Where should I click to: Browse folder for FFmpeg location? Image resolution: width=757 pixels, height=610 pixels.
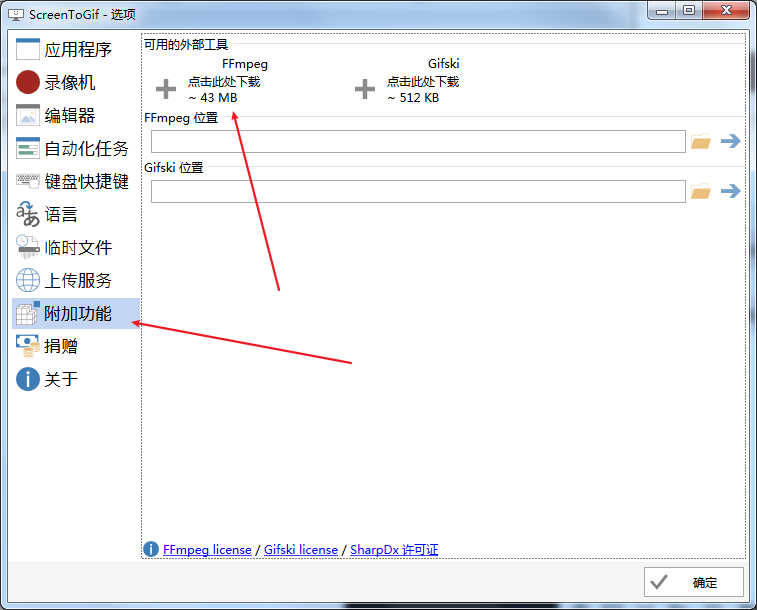[701, 142]
